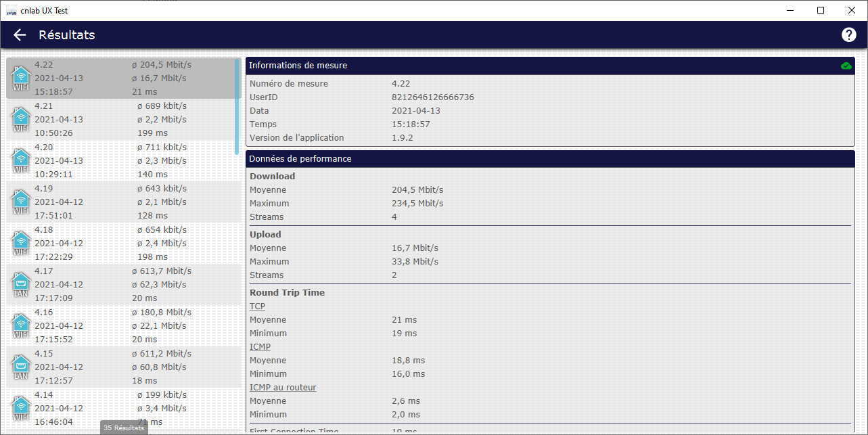Click the LAN house icon for measurement 4.15
This screenshot has height=435, width=868.
(x=22, y=367)
